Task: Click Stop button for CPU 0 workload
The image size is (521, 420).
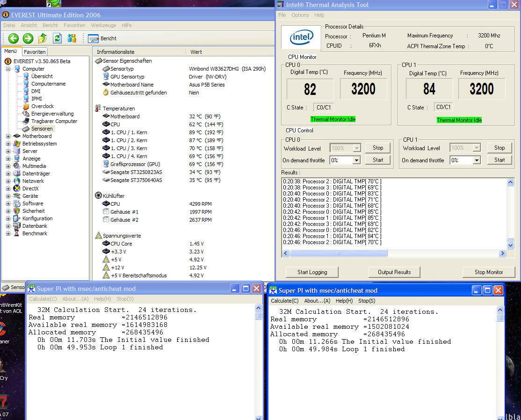Action: [378, 148]
